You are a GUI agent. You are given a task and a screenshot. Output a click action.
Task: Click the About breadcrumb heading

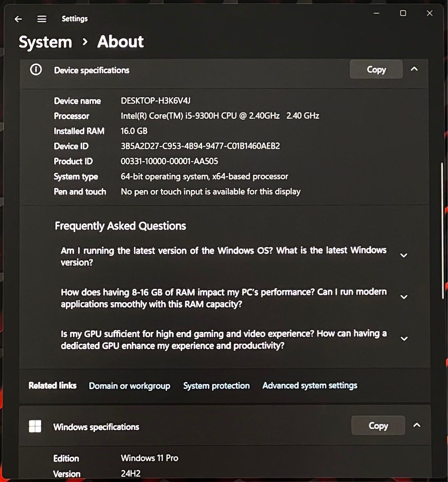tap(120, 42)
